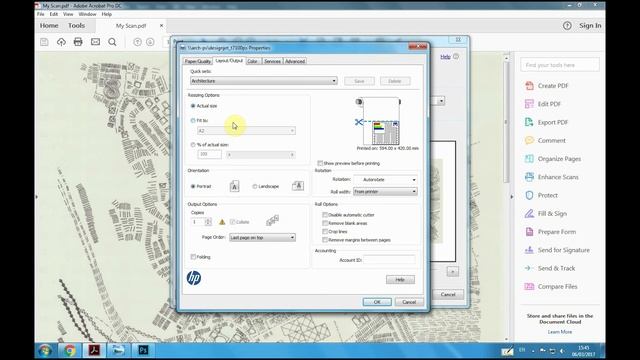Click the Learn More link
The image size is (640, 360).
tap(560, 332)
